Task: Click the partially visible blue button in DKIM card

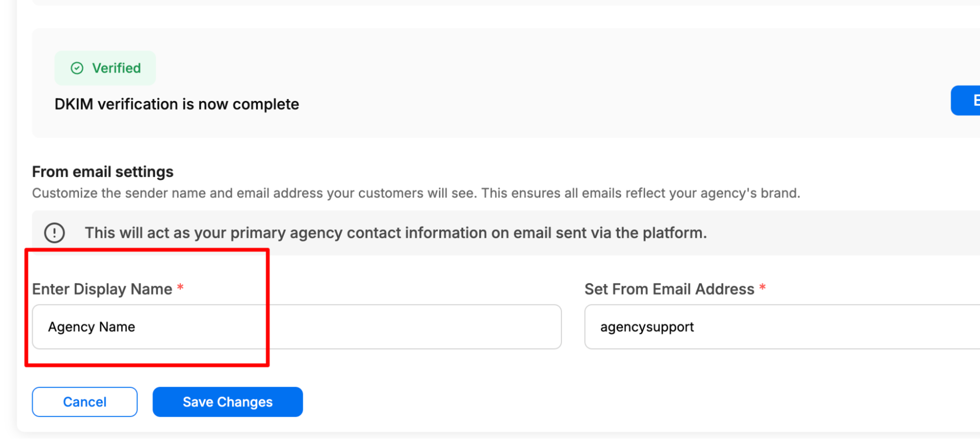Action: tap(965, 100)
